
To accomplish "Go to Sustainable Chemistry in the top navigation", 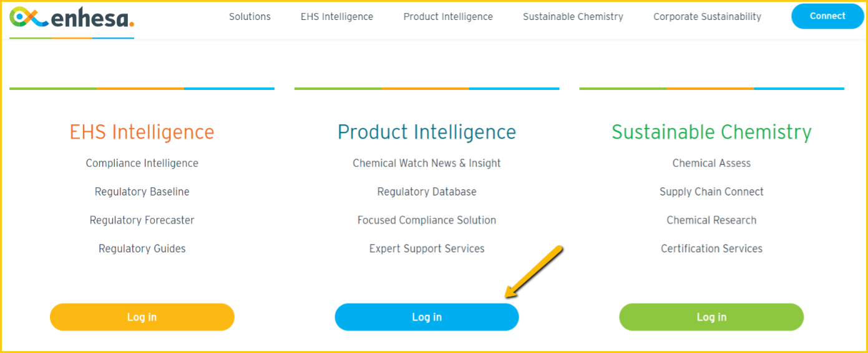I will [x=573, y=17].
